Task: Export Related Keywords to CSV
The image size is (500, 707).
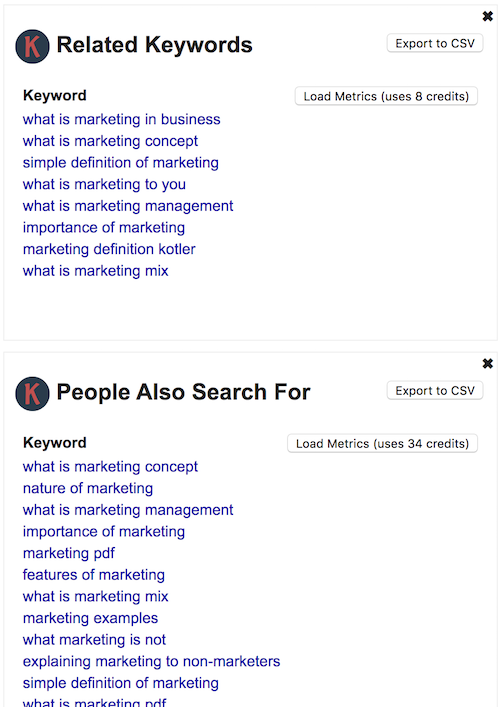Action: click(435, 43)
